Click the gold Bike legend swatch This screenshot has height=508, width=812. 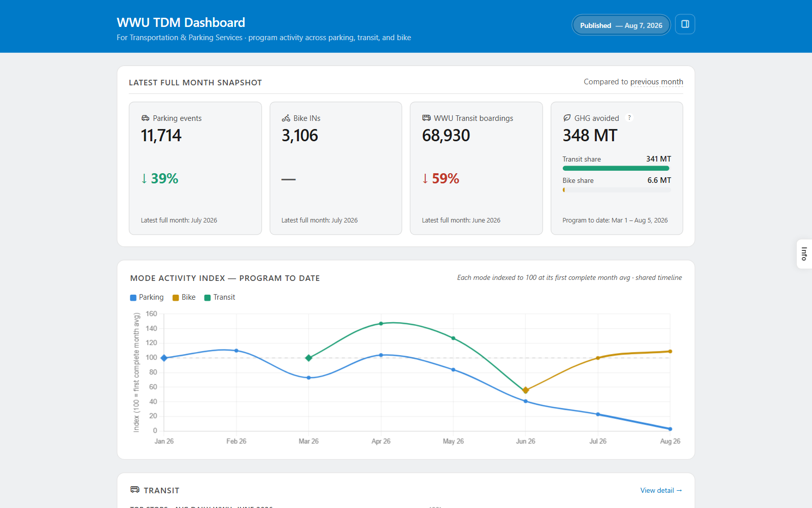tap(176, 298)
